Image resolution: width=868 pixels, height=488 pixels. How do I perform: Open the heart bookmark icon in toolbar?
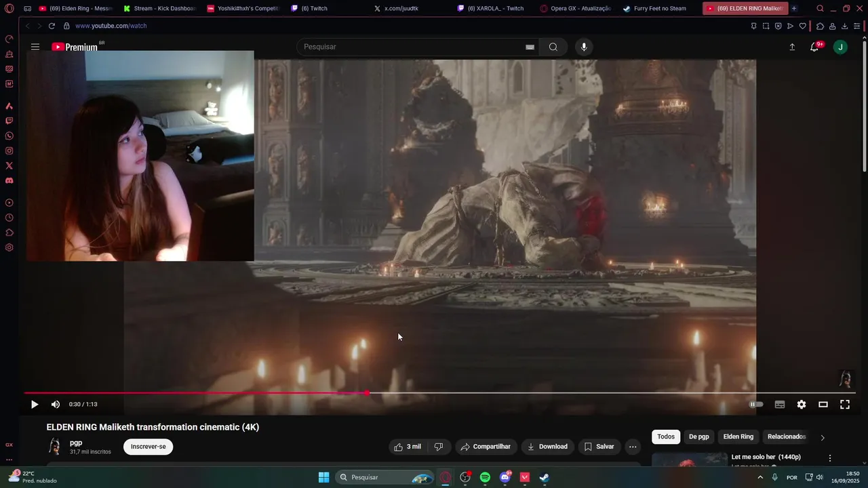pos(803,26)
